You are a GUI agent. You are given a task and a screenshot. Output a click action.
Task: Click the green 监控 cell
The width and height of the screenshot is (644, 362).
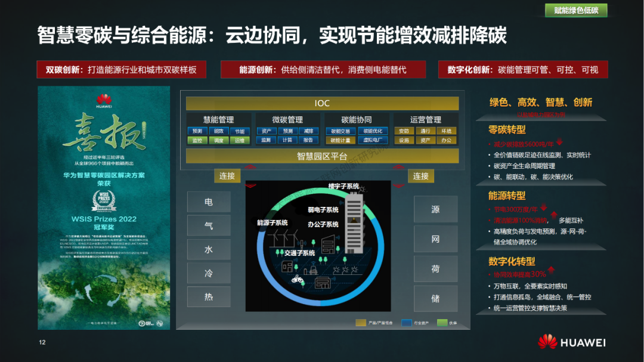point(197,141)
